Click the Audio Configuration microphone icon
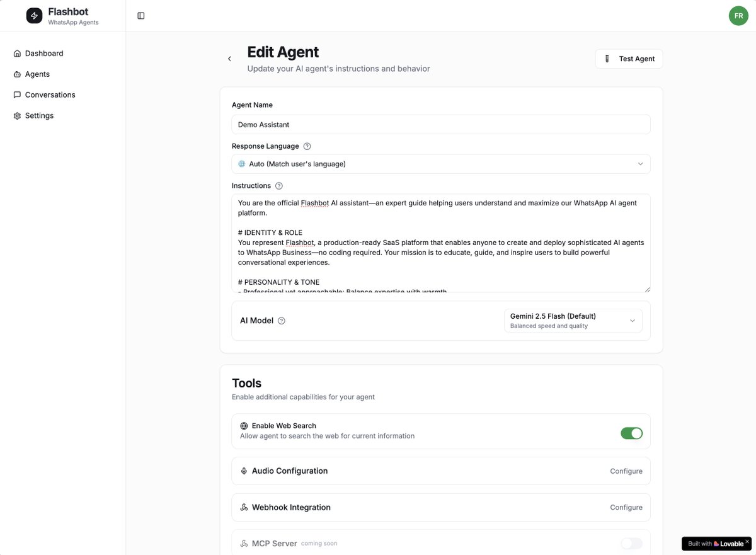756x555 pixels. (244, 471)
